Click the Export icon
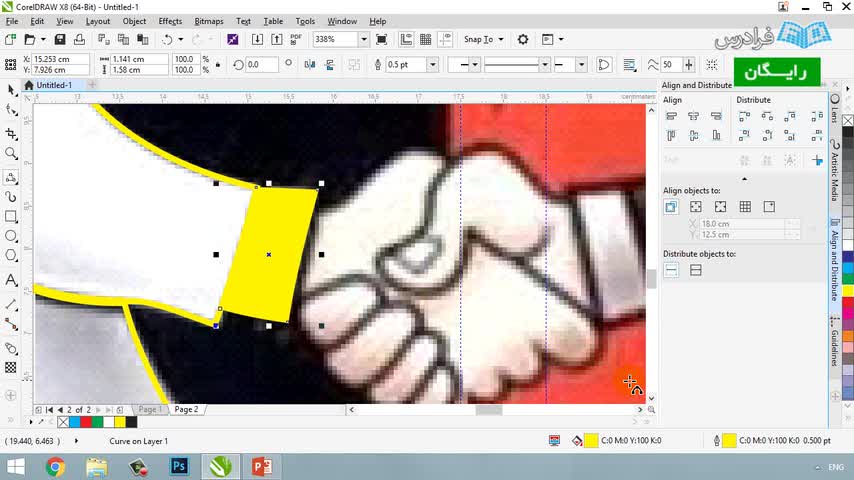The width and height of the screenshot is (854, 480). (x=277, y=39)
